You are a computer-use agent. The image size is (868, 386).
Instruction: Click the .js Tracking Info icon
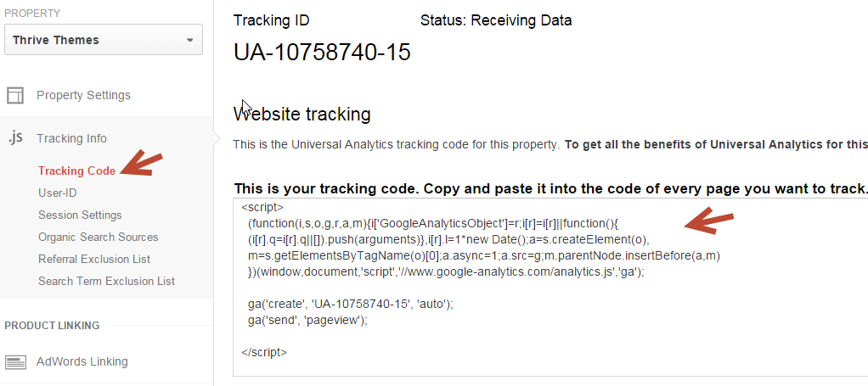[15, 138]
